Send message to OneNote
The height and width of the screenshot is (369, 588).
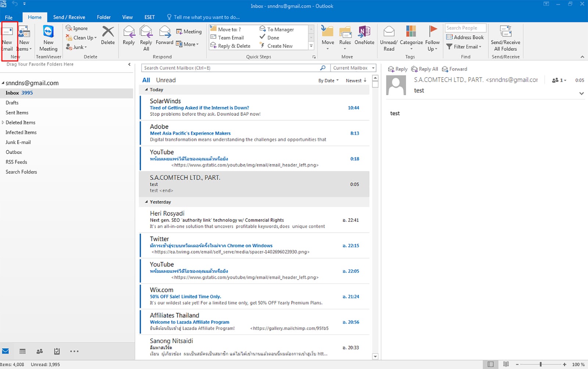pyautogui.click(x=364, y=35)
